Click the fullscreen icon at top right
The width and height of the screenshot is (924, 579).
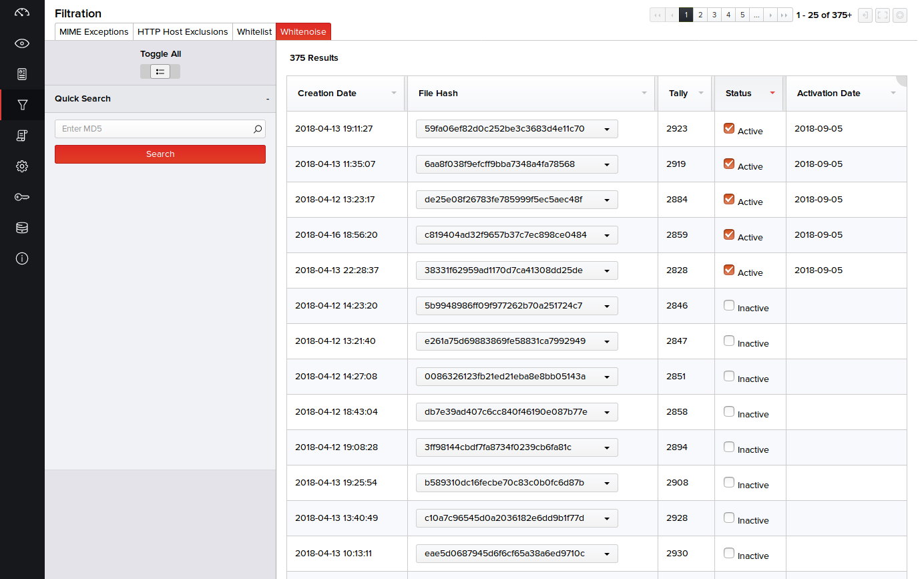click(x=882, y=15)
